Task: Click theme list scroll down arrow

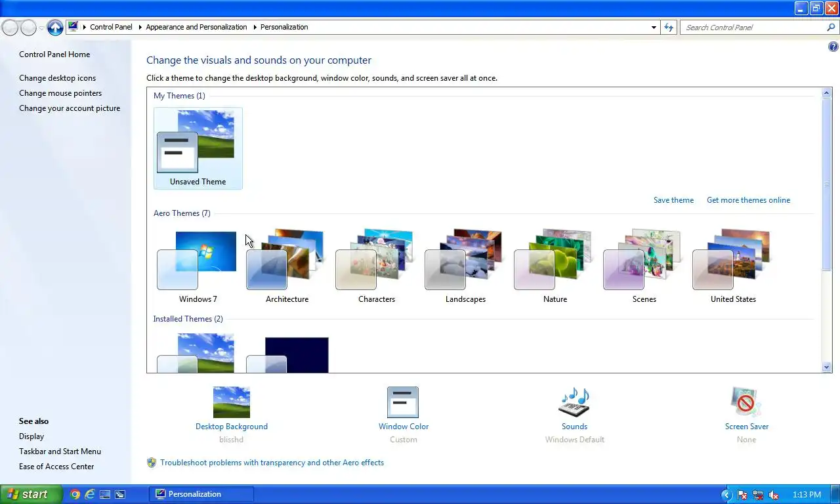Action: (827, 367)
